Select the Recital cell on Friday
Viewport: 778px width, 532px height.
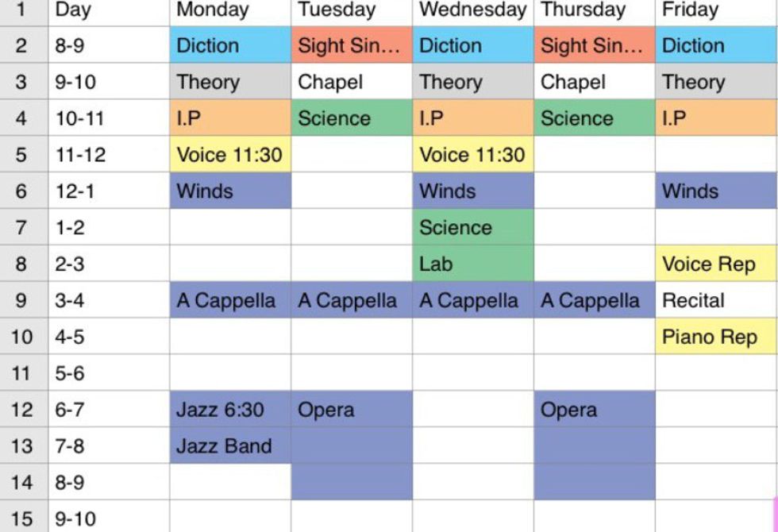coord(716,301)
